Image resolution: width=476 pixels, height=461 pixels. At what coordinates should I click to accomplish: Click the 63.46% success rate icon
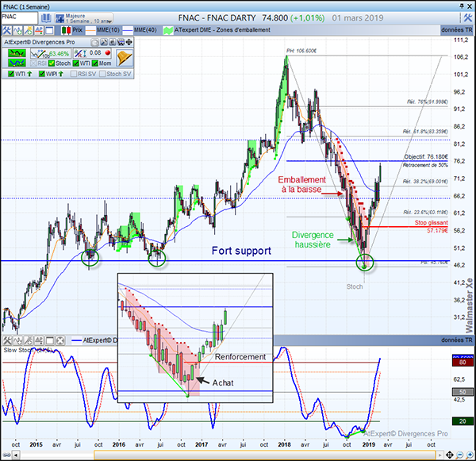[51, 54]
